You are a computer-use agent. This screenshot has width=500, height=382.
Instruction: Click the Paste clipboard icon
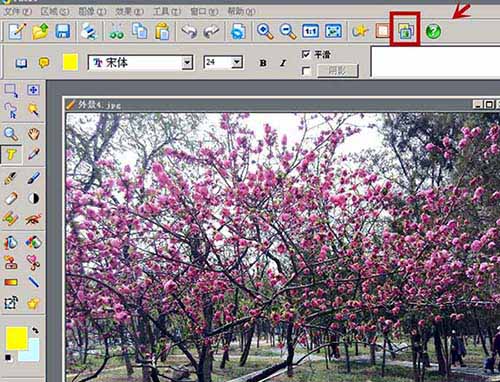click(162, 31)
